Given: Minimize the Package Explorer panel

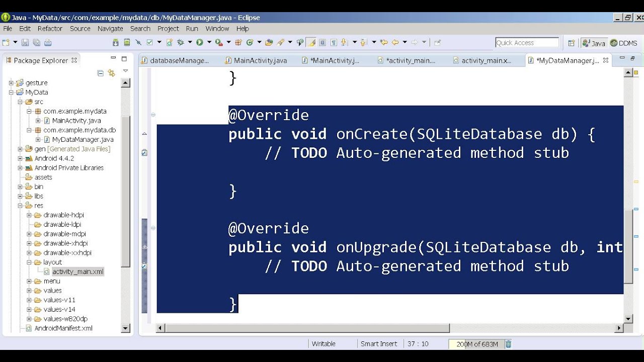Looking at the screenshot, I should pos(113,59).
